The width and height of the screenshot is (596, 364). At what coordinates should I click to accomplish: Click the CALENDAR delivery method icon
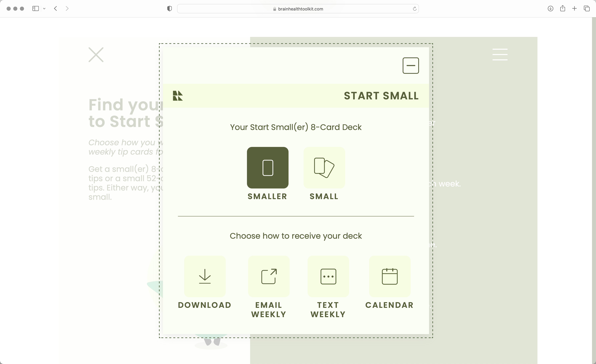point(389,276)
